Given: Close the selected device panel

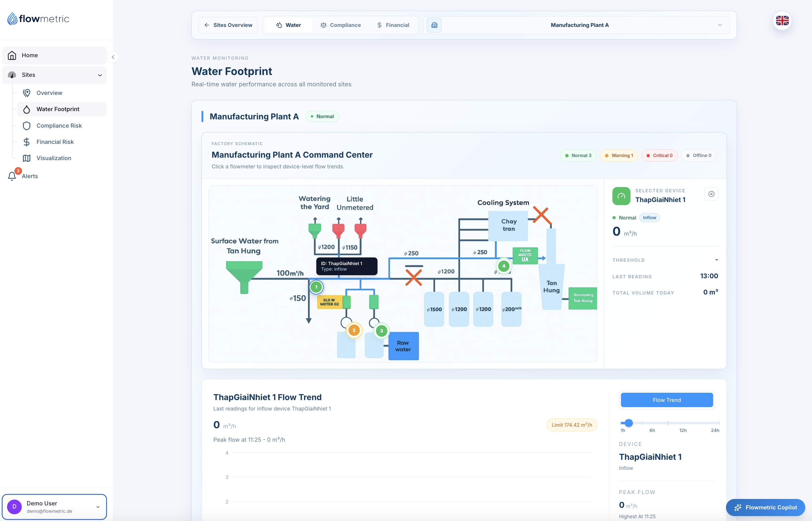Looking at the screenshot, I should point(711,194).
